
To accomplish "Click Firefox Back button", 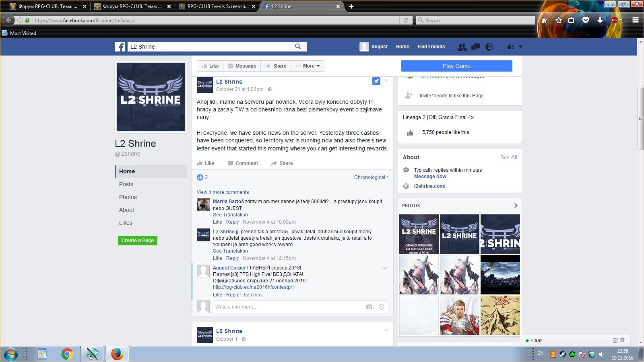I will pyautogui.click(x=9, y=20).
